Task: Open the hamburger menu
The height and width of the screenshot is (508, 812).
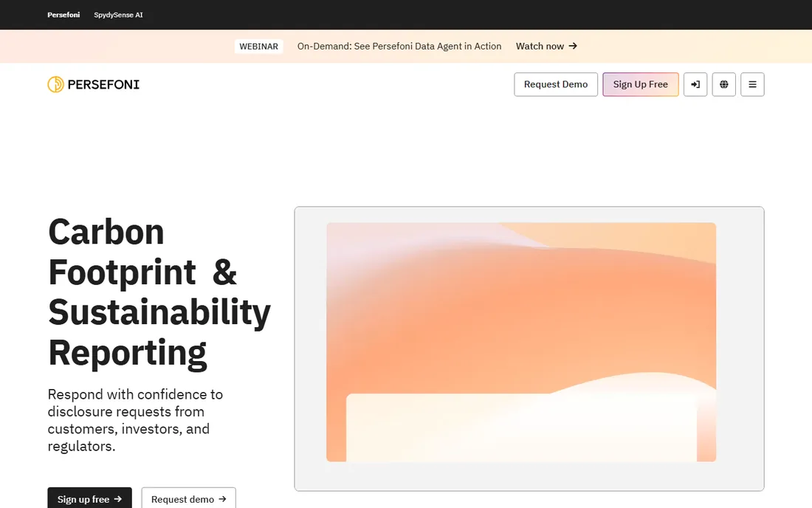Action: 752,84
